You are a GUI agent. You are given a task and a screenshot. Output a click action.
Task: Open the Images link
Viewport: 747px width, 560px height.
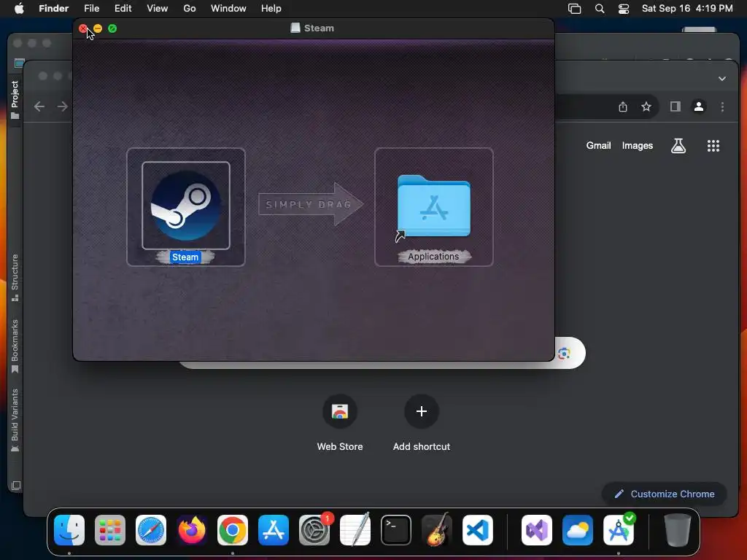638,146
